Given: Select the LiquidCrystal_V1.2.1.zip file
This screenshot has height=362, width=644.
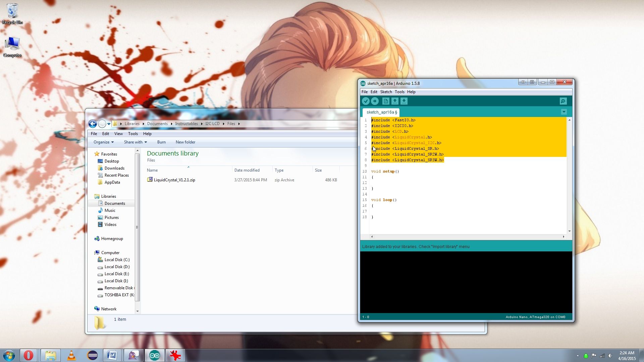Looking at the screenshot, I should click(174, 180).
